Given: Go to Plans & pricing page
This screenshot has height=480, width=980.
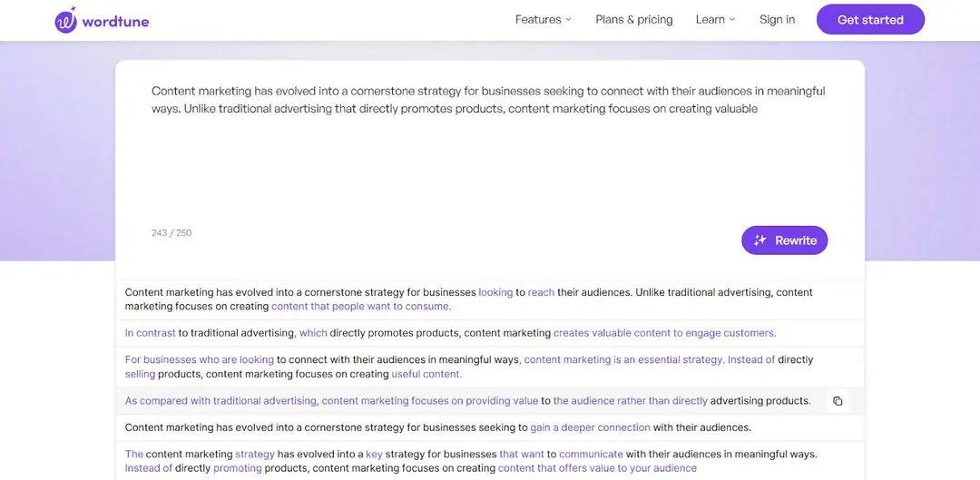Looking at the screenshot, I should (x=634, y=20).
